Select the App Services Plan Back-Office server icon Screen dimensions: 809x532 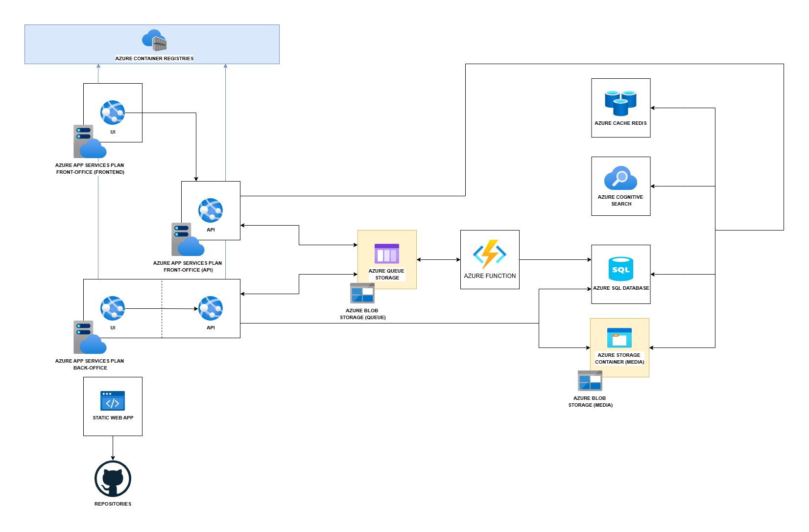click(90, 337)
